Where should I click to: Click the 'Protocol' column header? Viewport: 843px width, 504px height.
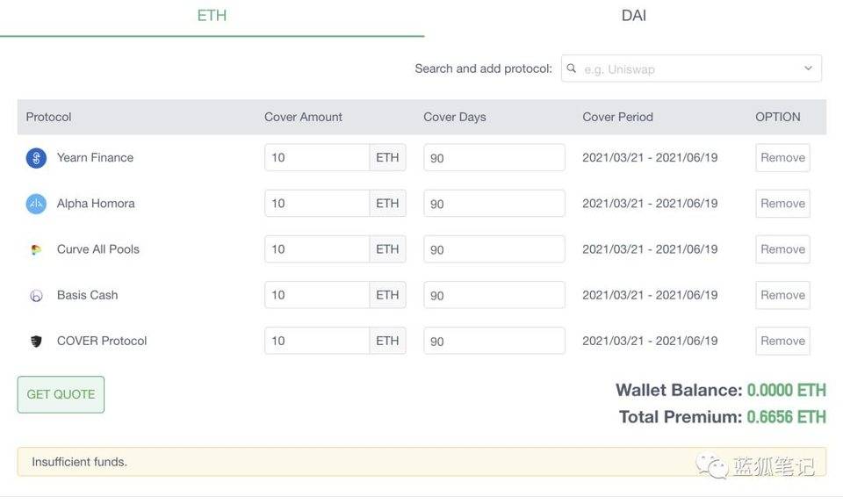tap(48, 117)
